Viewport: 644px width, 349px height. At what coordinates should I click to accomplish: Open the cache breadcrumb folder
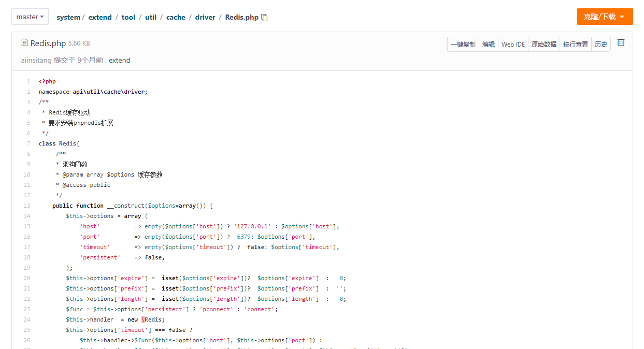[x=176, y=17]
